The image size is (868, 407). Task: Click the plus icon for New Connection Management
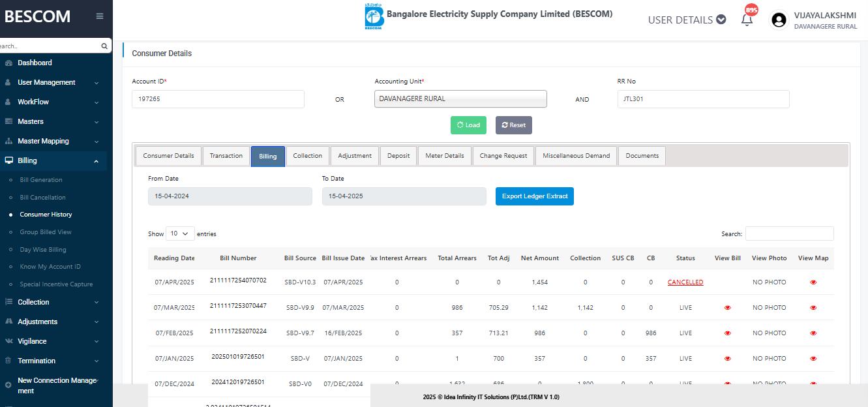(8, 385)
